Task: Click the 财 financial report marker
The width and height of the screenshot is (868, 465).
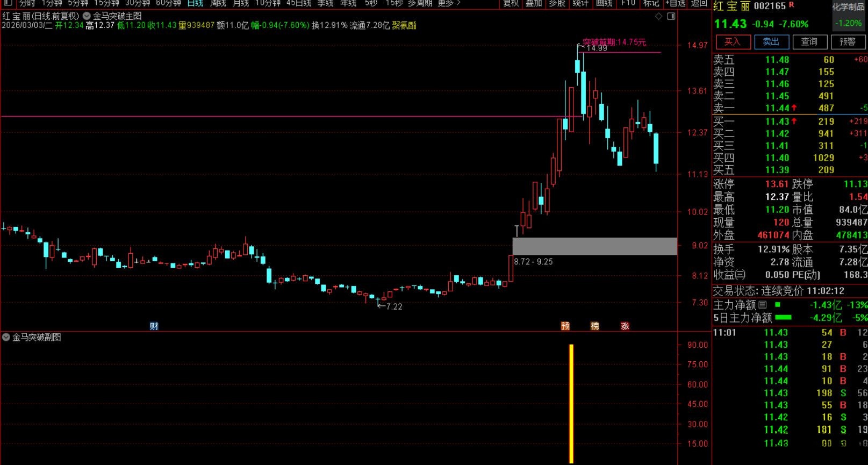Action: pos(154,326)
